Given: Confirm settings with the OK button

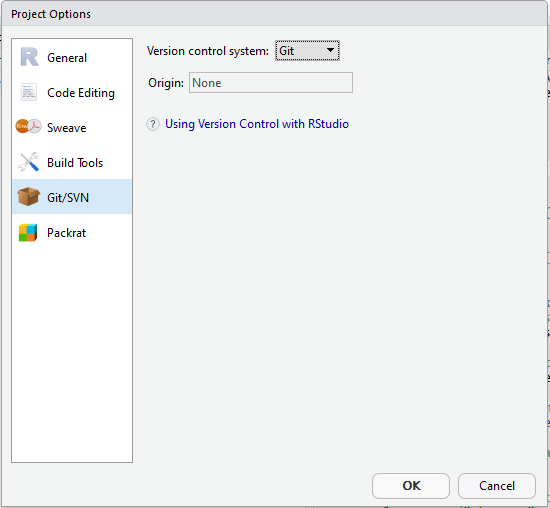Looking at the screenshot, I should click(411, 486).
